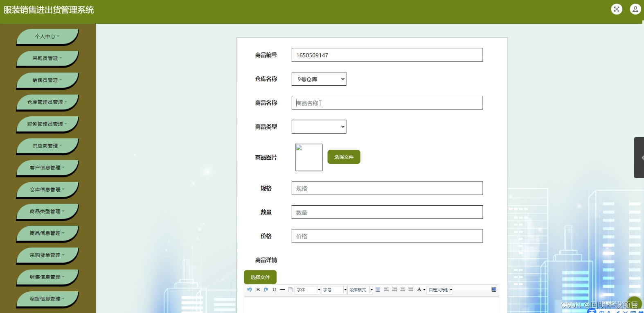Screen dimensions: 644x313
Task: Focus the 数量 input field
Action: [387, 212]
